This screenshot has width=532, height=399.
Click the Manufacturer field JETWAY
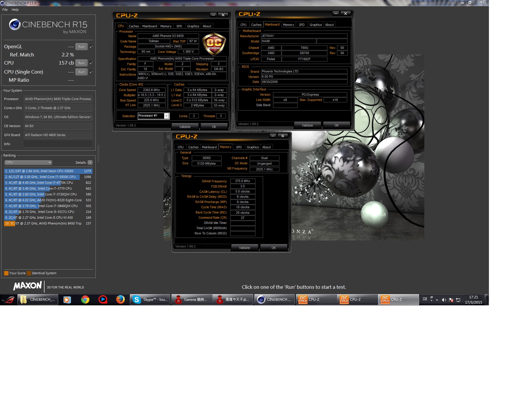point(304,36)
